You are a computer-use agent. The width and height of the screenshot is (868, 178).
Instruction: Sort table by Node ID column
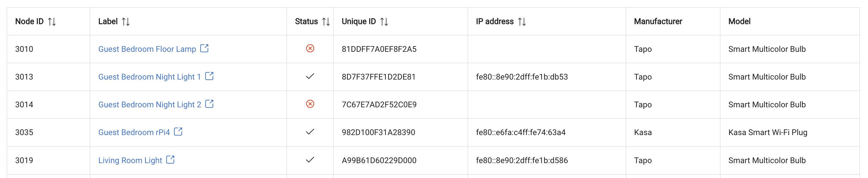pos(52,21)
